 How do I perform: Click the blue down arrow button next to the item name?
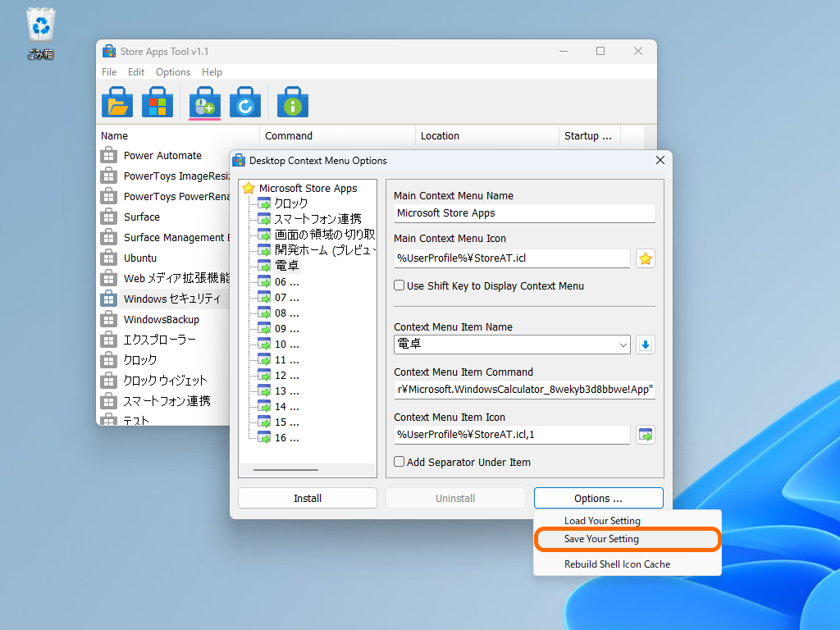(x=646, y=345)
